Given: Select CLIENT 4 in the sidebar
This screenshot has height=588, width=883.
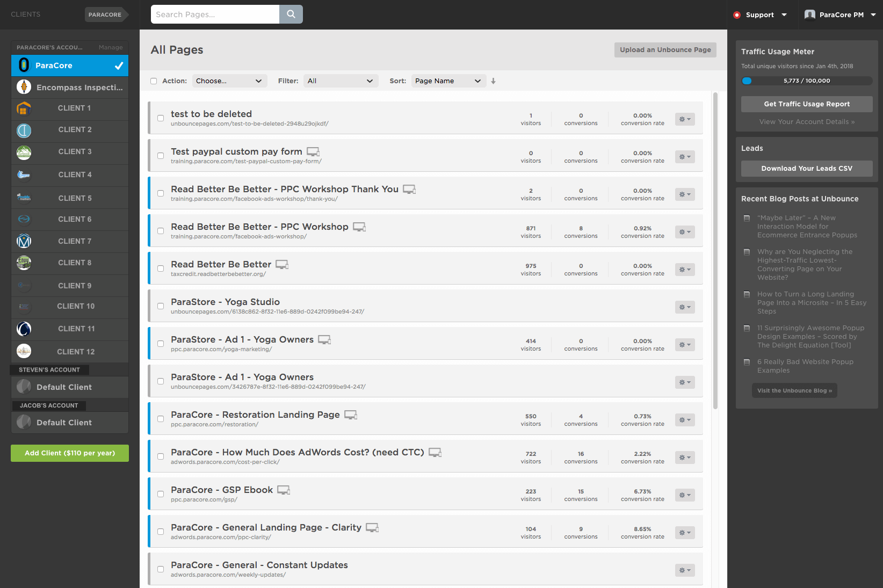Looking at the screenshot, I should [70, 175].
